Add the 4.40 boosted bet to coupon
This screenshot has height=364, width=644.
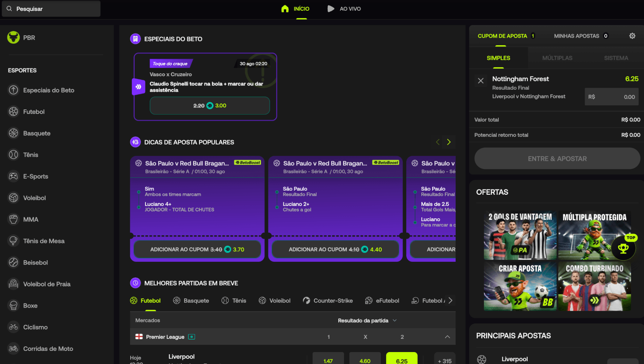pyautogui.click(x=335, y=249)
